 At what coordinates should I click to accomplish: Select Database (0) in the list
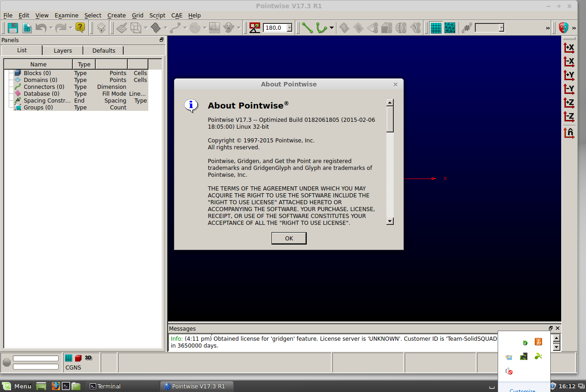42,93
